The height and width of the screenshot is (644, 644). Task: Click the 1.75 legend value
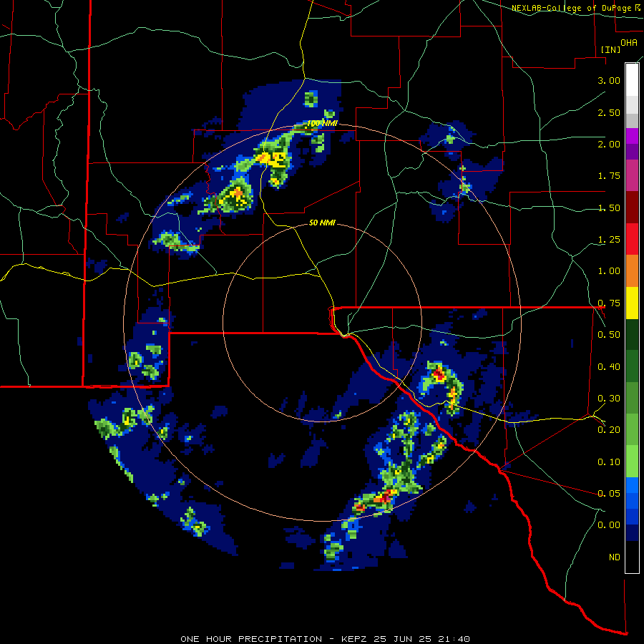[x=609, y=176]
